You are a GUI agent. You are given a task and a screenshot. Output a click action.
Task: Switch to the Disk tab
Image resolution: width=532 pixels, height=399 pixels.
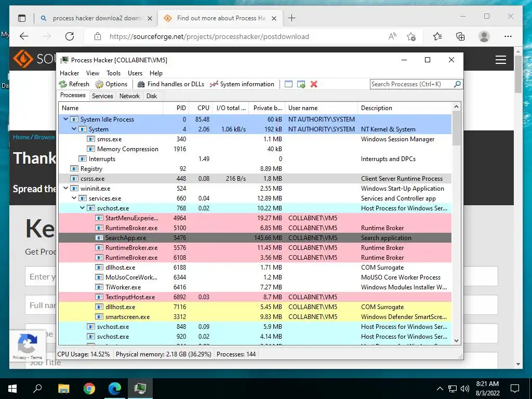tap(152, 96)
